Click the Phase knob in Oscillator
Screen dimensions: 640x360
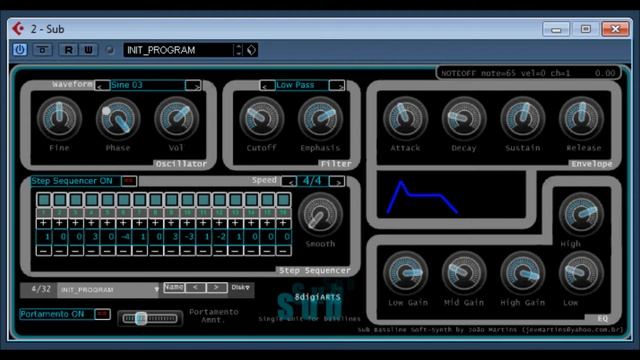(x=118, y=119)
